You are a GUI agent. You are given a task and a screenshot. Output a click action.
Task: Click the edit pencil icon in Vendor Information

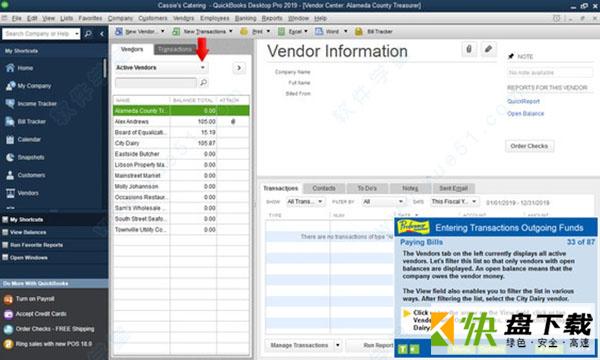pyautogui.click(x=488, y=49)
